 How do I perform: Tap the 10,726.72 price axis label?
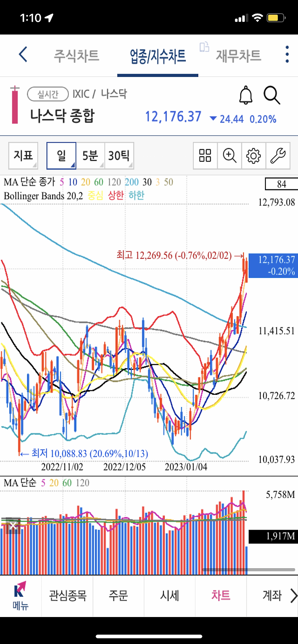coord(277,396)
